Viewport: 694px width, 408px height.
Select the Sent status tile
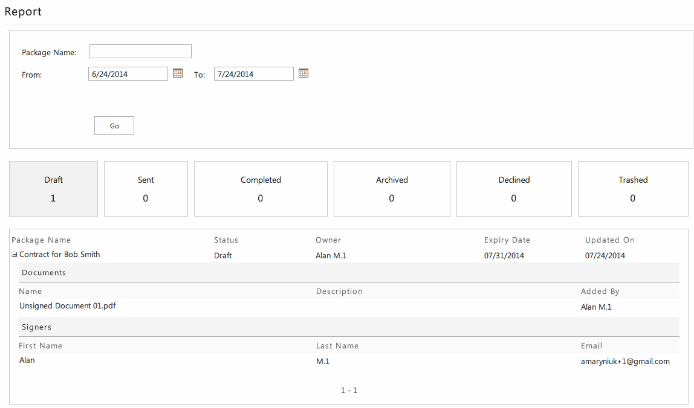(146, 189)
